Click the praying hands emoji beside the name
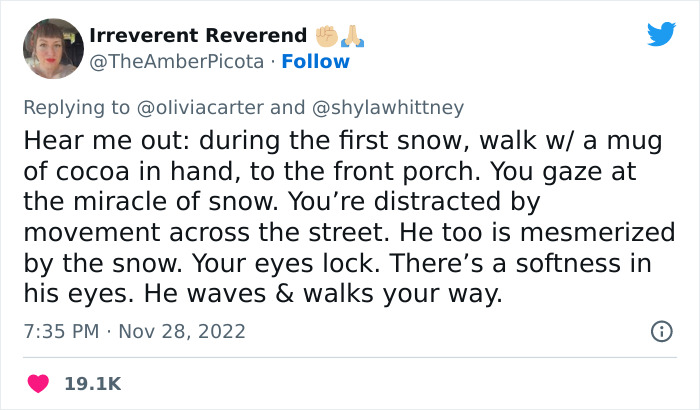Image resolution: width=700 pixels, height=410 pixels. click(351, 35)
